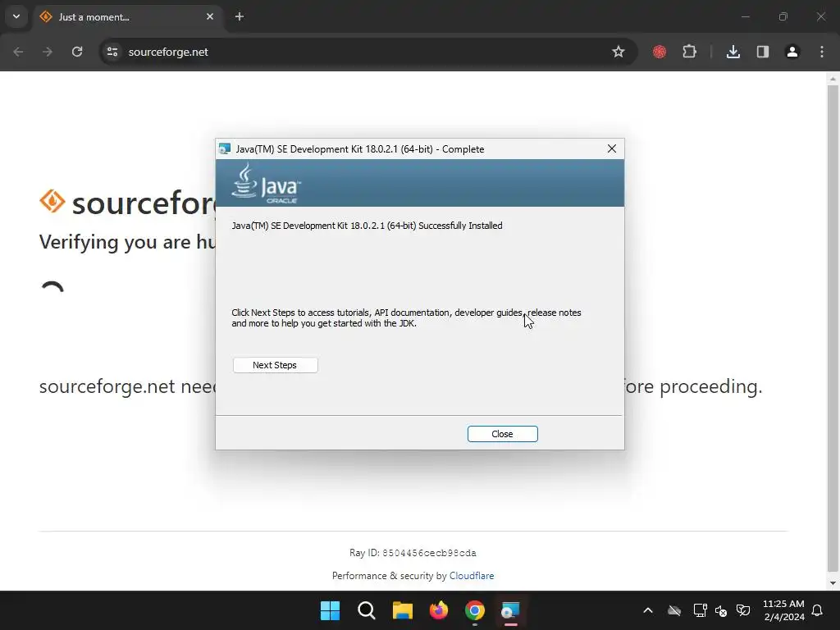Click the page vertical scrollbar
Viewport: 840px width, 630px height.
(833, 328)
